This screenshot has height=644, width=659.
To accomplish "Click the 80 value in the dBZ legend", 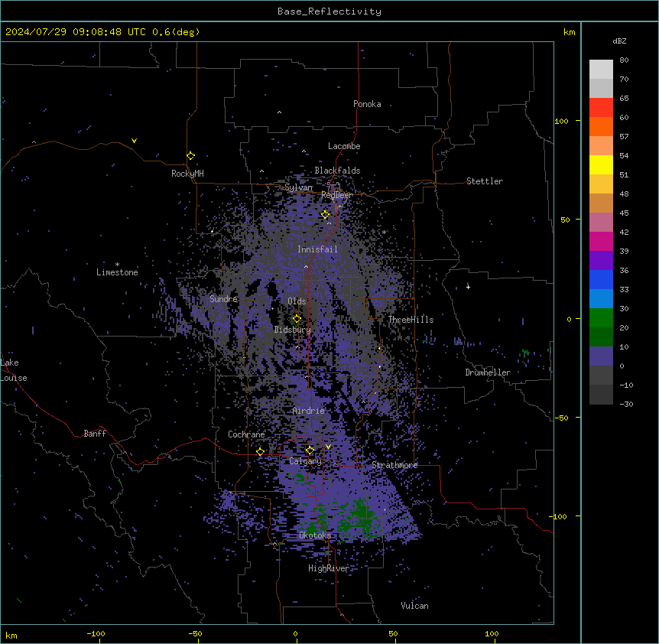I will (x=624, y=60).
